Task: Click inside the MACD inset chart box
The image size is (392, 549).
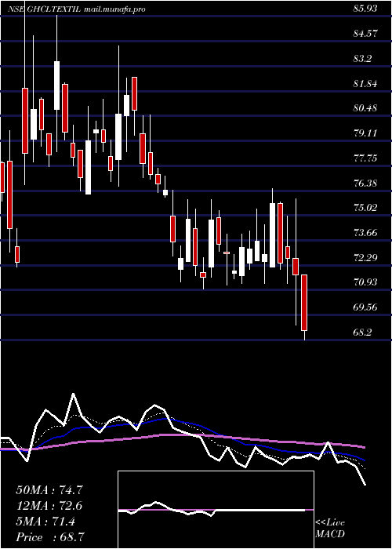Action: point(216,510)
